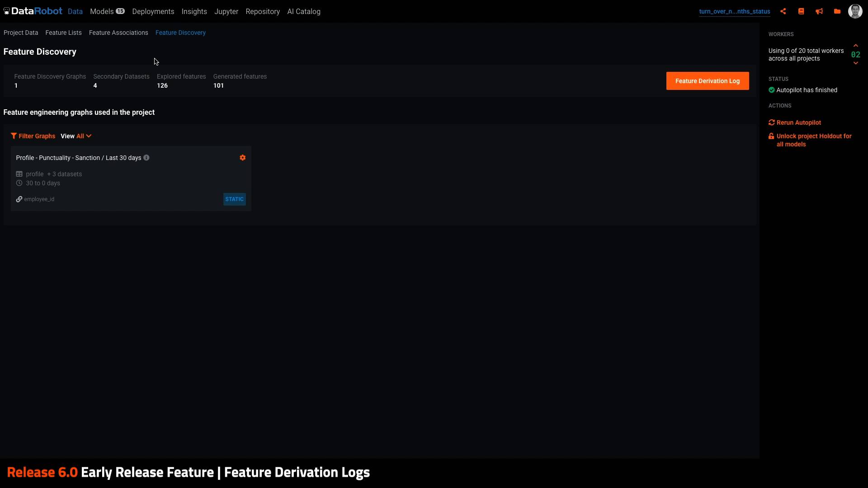868x488 pixels.
Task: Open the Profile - Punctuality - Sanction graph card
Action: (79, 158)
